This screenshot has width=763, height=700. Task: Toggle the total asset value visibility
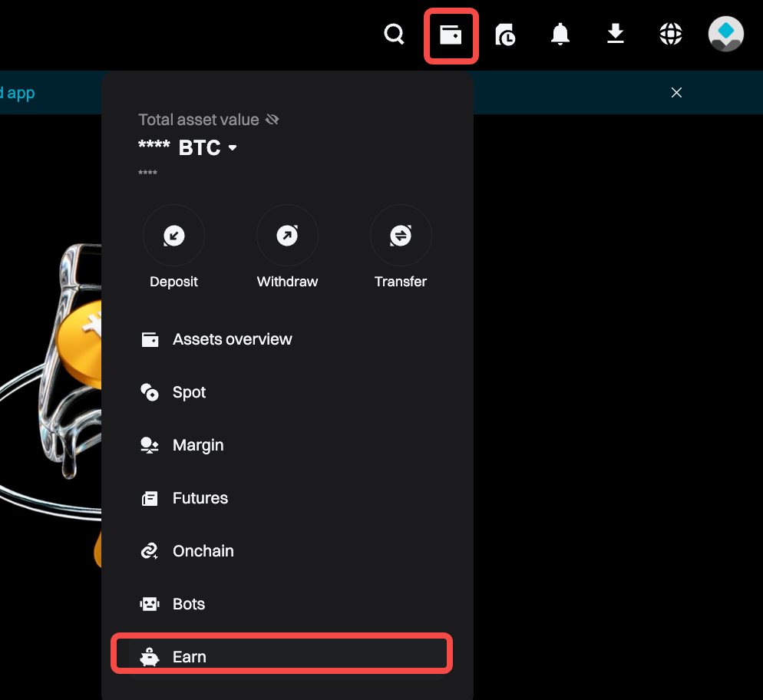(x=272, y=120)
